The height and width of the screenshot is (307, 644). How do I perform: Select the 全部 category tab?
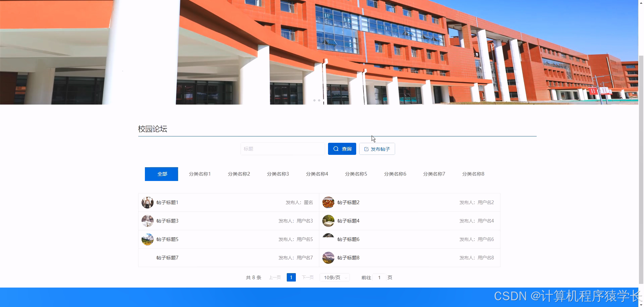coord(161,174)
